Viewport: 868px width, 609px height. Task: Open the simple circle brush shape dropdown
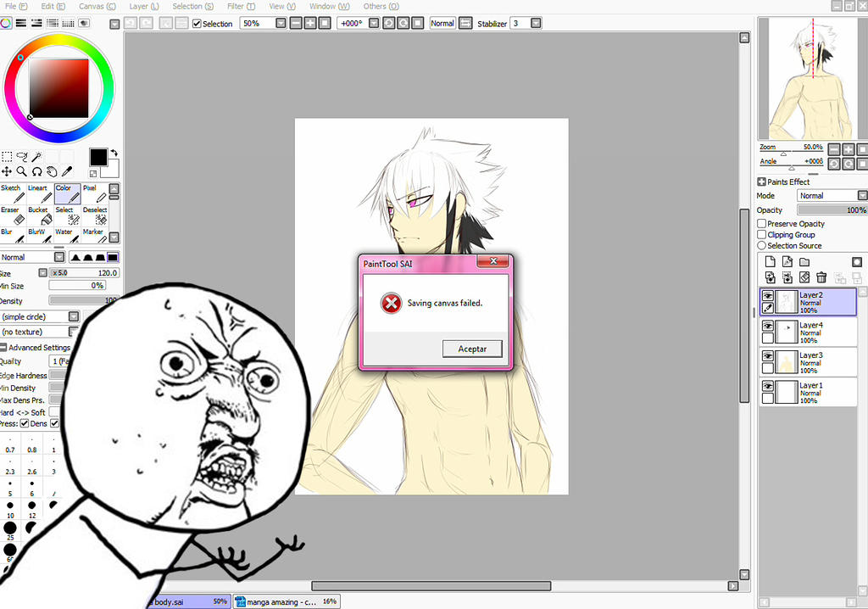[74, 316]
